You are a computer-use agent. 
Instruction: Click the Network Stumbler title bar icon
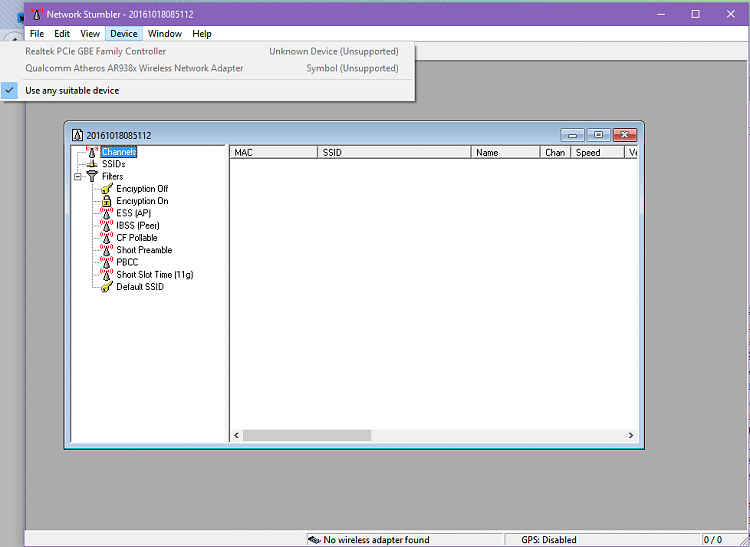click(x=36, y=14)
